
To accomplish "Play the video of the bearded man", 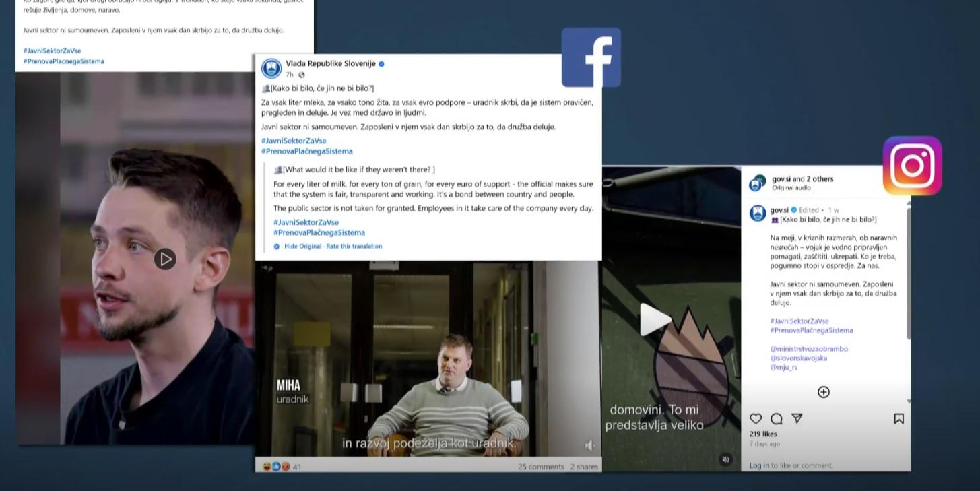I will 165,259.
